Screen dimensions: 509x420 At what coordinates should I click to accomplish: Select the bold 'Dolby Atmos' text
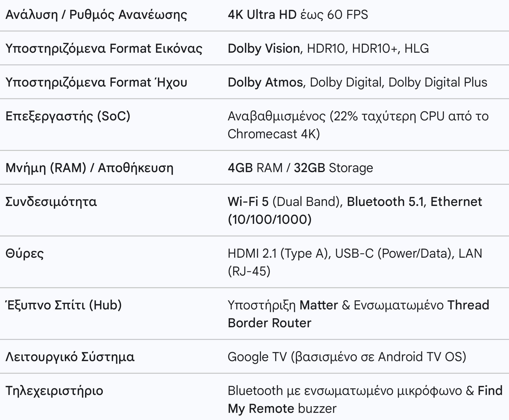pyautogui.click(x=265, y=82)
